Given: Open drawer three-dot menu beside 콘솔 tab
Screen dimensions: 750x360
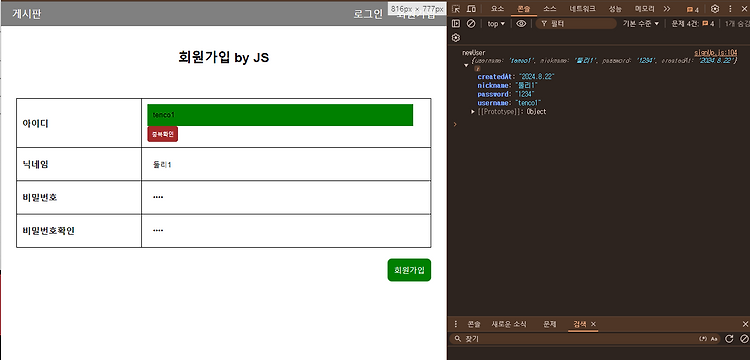Looking at the screenshot, I should tap(455, 324).
